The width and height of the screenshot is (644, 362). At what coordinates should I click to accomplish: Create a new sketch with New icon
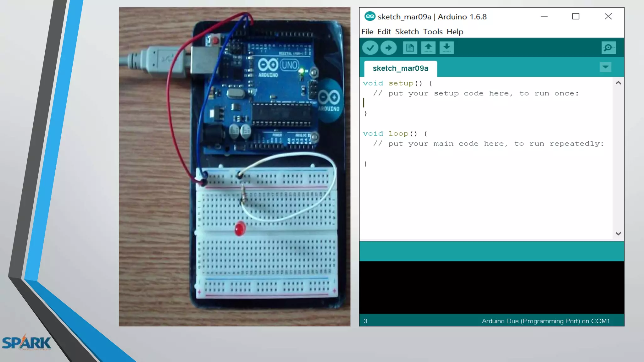pyautogui.click(x=410, y=48)
